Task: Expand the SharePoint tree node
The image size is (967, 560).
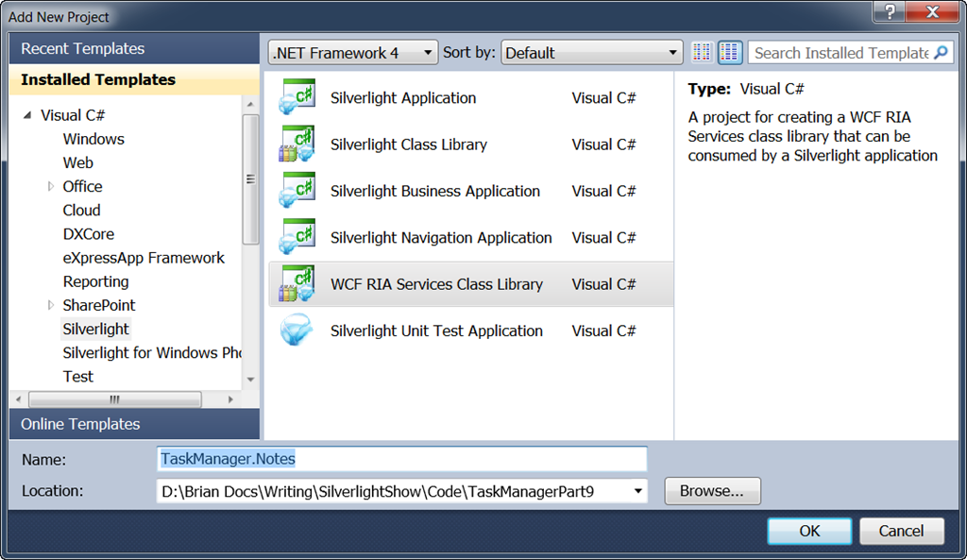Action: click(51, 305)
